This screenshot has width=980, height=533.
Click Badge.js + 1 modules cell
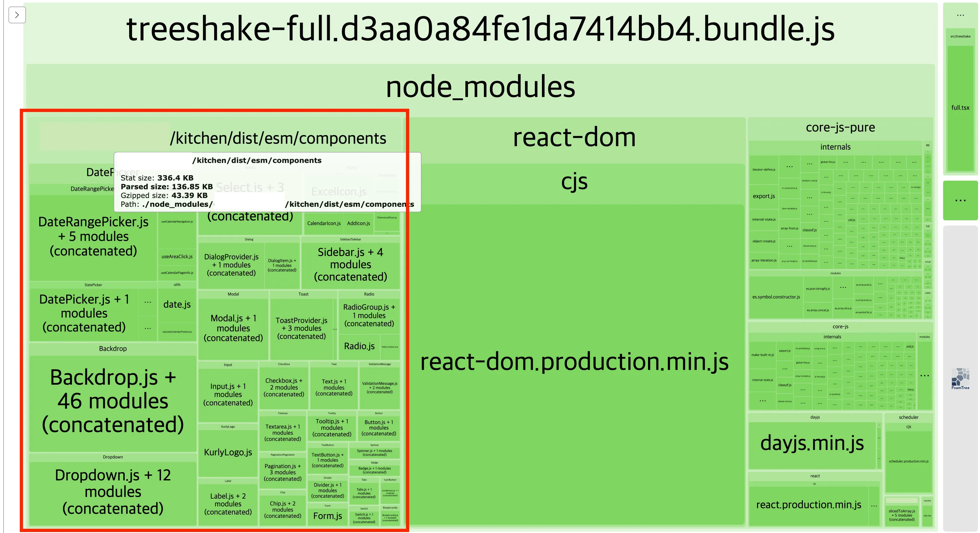(x=374, y=470)
